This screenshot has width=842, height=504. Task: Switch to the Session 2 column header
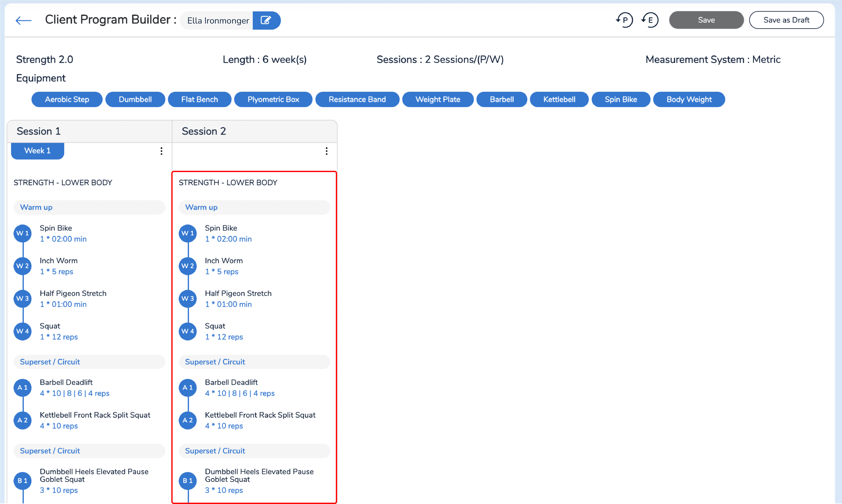255,131
